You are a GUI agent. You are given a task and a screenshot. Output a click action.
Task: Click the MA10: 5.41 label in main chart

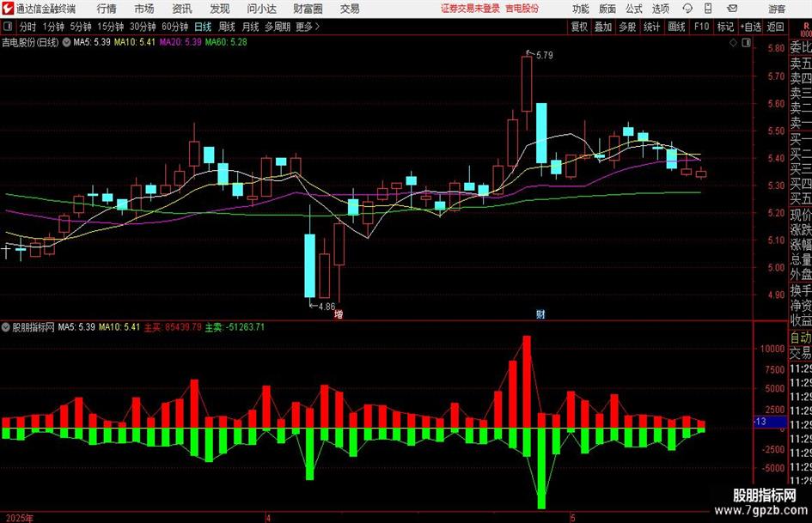tap(134, 42)
